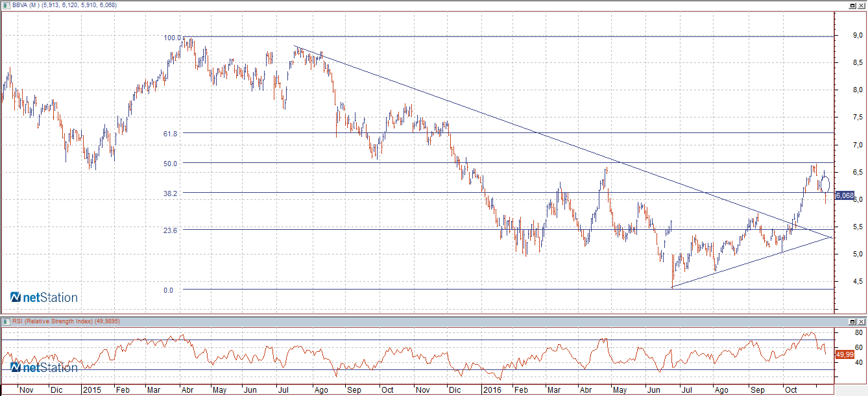
Task: Click the 61.8 Fibonacci level label
Action: [171, 133]
